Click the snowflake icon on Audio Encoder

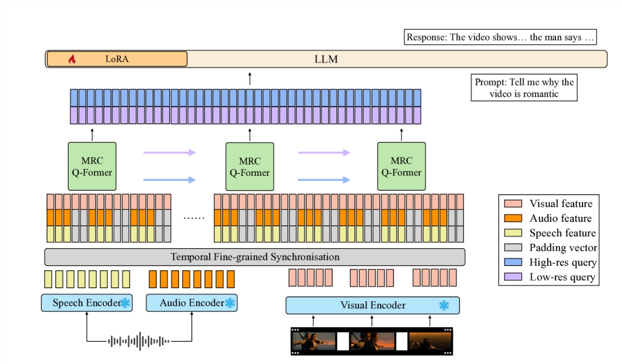coord(230,303)
